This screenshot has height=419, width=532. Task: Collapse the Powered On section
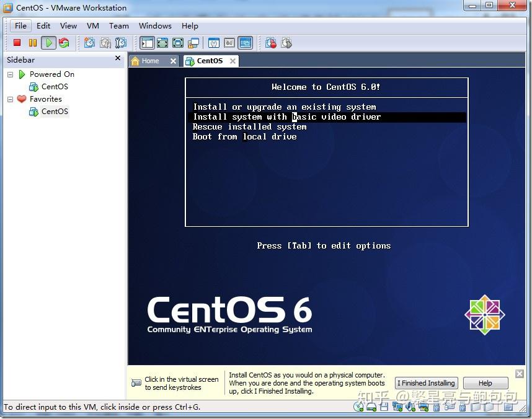pos(9,74)
